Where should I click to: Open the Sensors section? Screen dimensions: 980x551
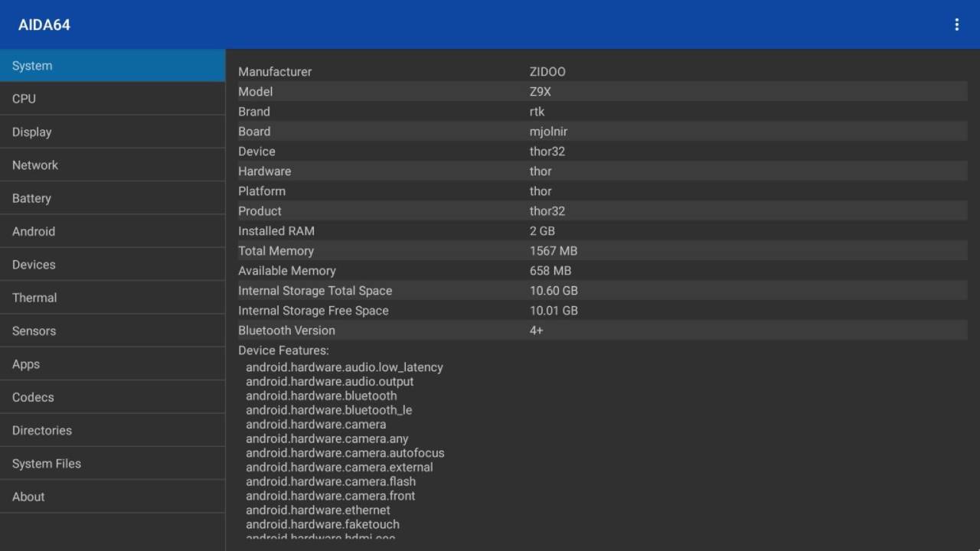click(x=113, y=331)
